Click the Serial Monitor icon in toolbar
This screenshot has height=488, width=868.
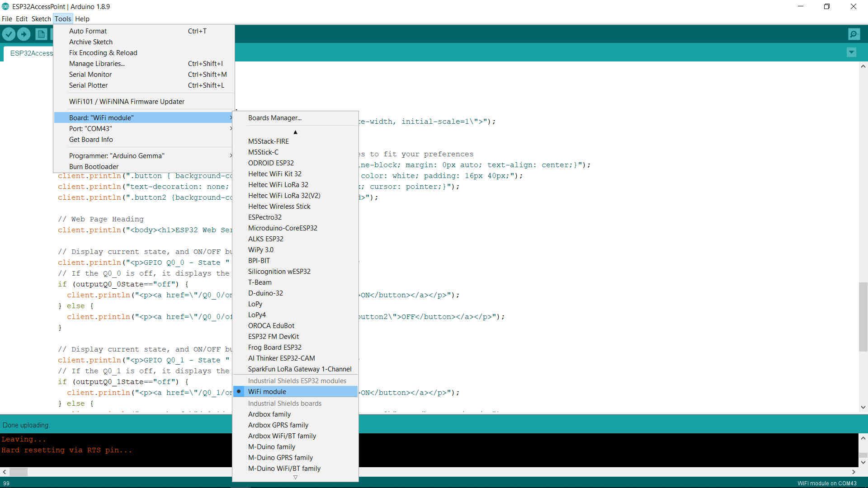click(854, 34)
